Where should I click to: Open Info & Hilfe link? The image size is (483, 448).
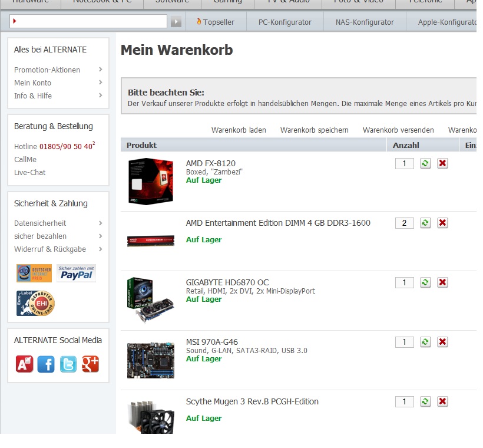[x=33, y=96]
